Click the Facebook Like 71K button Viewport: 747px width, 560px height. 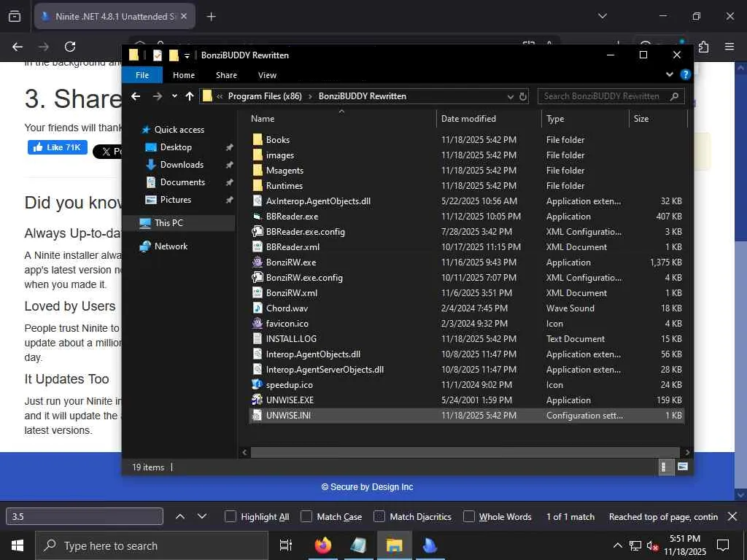[58, 147]
